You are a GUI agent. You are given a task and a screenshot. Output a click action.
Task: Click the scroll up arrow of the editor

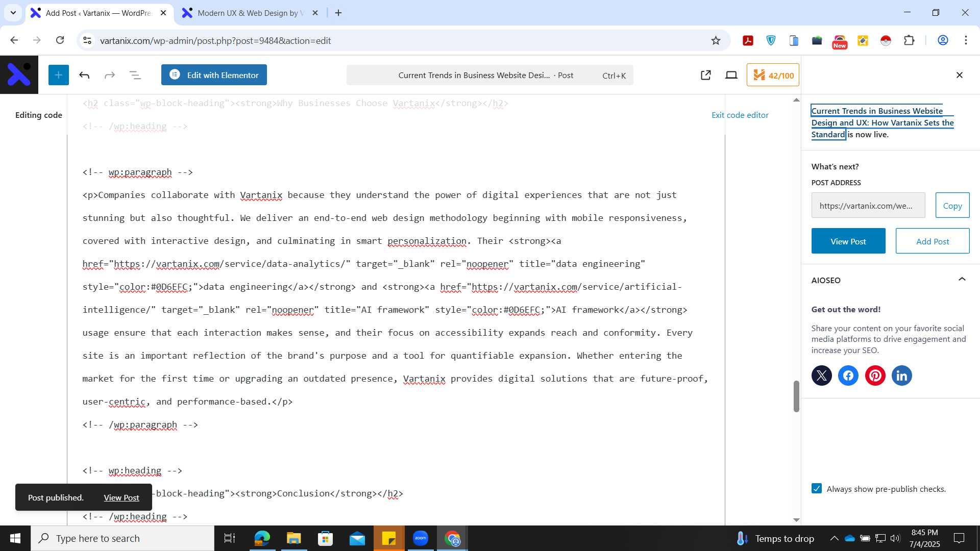[796, 100]
